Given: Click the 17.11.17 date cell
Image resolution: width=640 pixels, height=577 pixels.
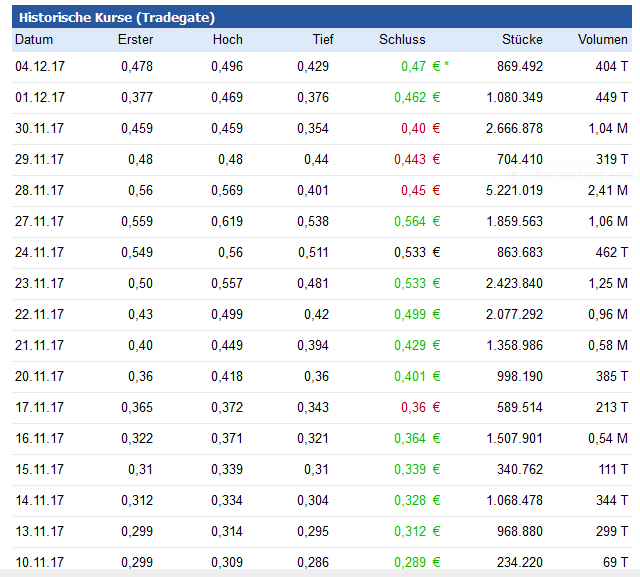Looking at the screenshot, I should 40,407.
